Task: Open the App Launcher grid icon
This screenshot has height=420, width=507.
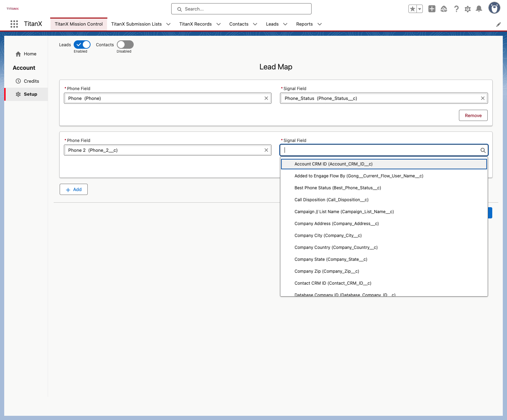Action: [x=14, y=24]
